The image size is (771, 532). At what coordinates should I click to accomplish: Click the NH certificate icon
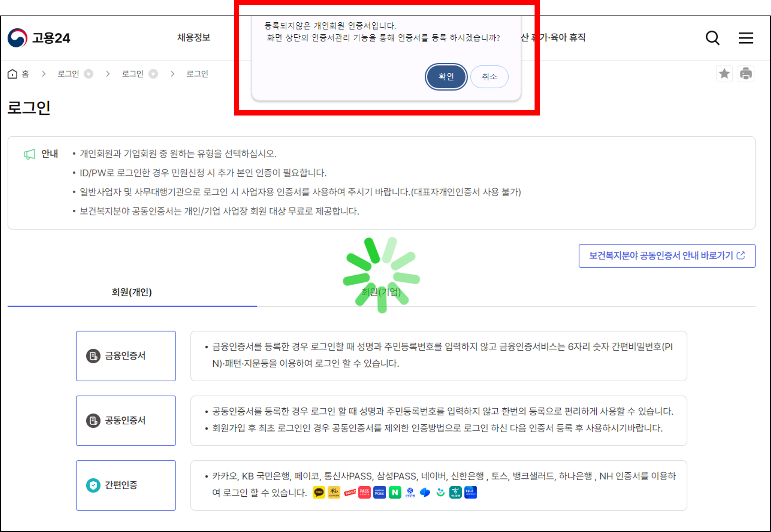click(470, 492)
